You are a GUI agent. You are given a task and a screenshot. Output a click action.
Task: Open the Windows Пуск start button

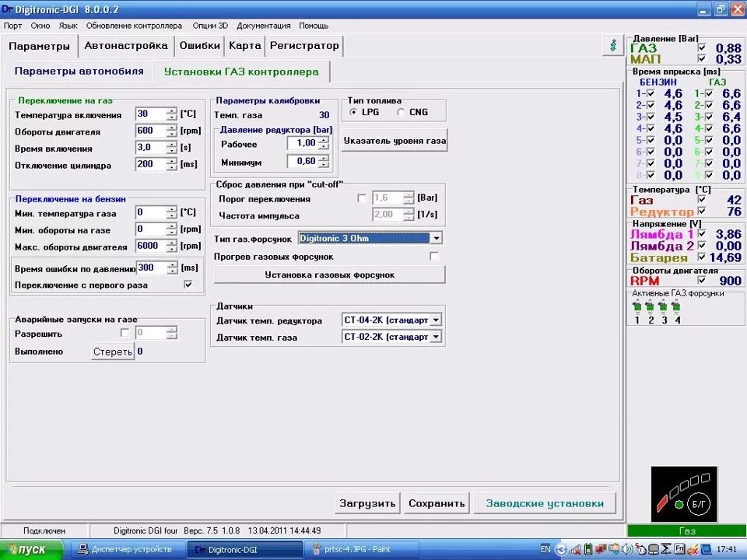tap(31, 550)
